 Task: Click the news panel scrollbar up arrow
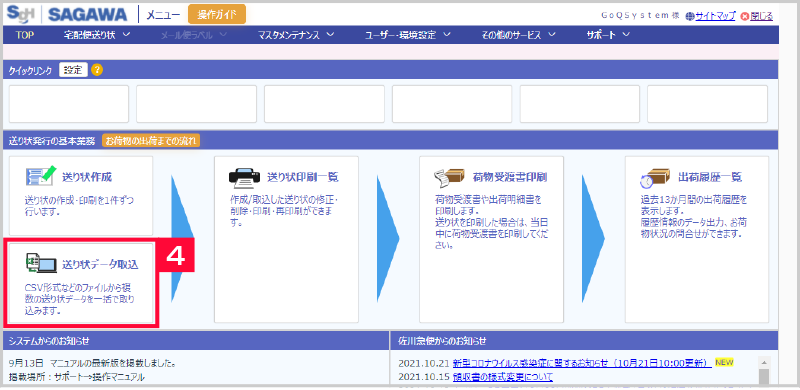click(764, 362)
